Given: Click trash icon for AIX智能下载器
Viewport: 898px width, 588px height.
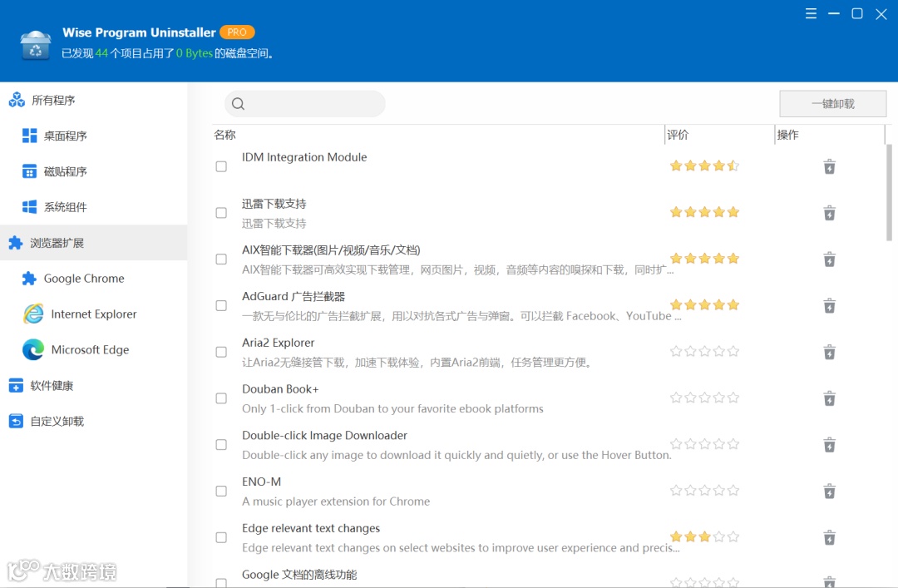Looking at the screenshot, I should coord(829,259).
